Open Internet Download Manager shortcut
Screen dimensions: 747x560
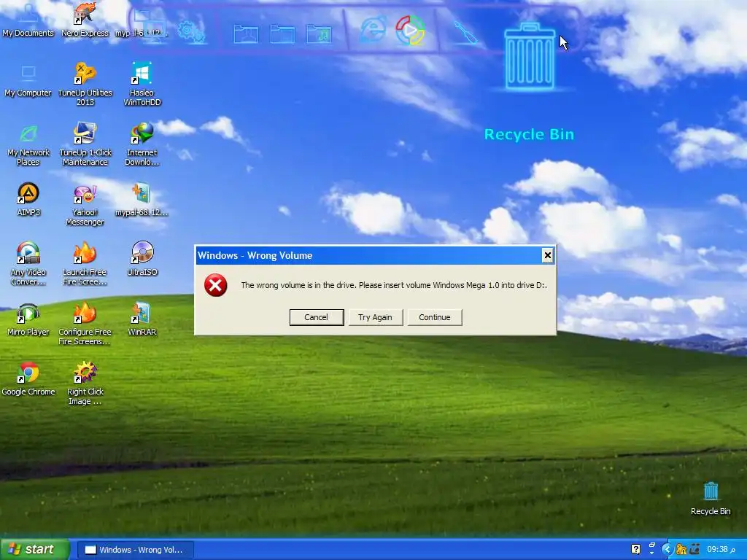[x=142, y=144]
